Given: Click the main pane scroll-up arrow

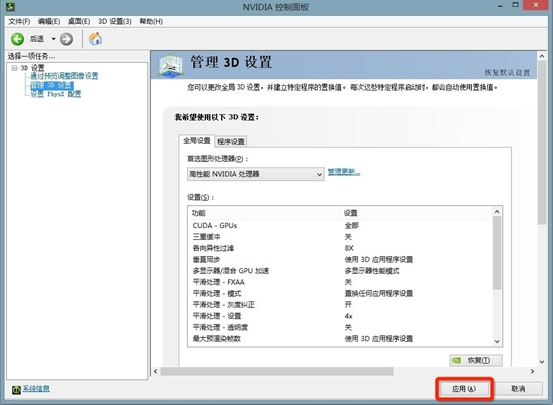Looking at the screenshot, I should [542, 56].
